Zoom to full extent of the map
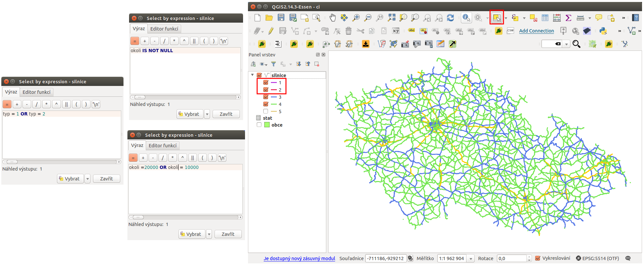 (x=391, y=18)
